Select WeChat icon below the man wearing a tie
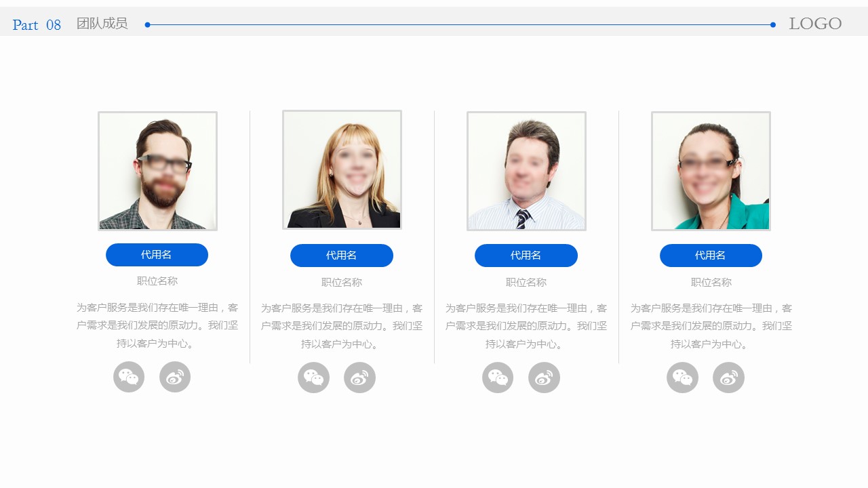This screenshot has width=868, height=488. pos(498,378)
